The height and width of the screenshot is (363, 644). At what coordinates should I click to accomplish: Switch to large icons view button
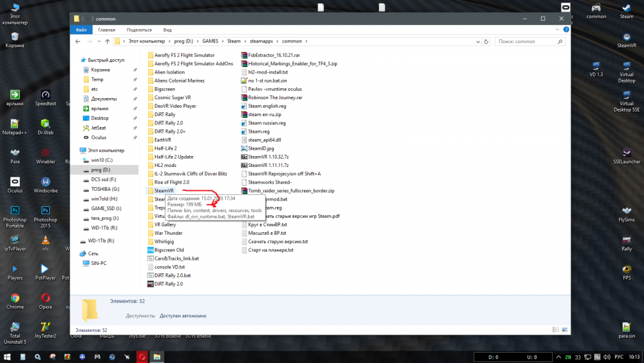pyautogui.click(x=565, y=329)
